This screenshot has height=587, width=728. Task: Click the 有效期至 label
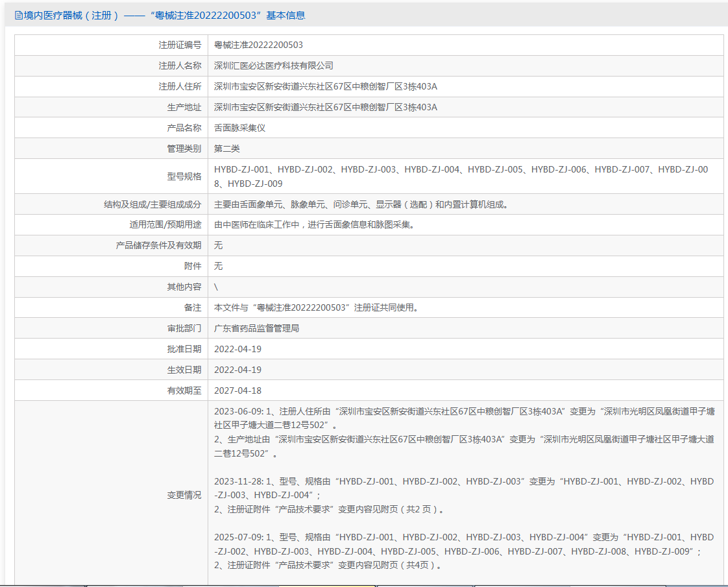coord(184,390)
